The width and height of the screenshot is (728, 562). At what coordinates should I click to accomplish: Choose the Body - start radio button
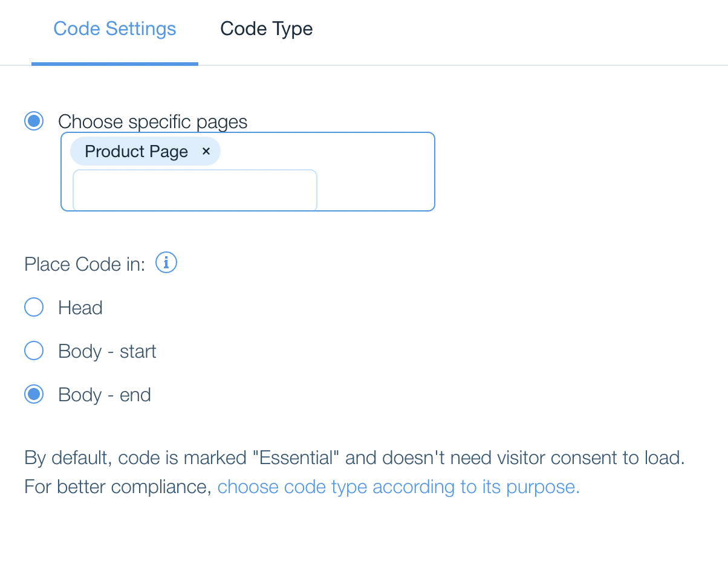34,351
